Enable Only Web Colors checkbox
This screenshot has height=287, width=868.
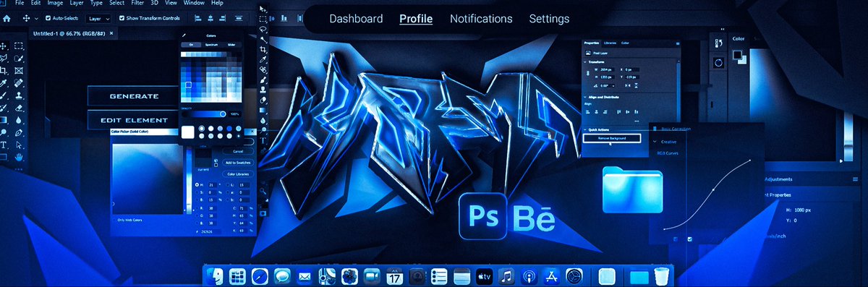pos(114,220)
